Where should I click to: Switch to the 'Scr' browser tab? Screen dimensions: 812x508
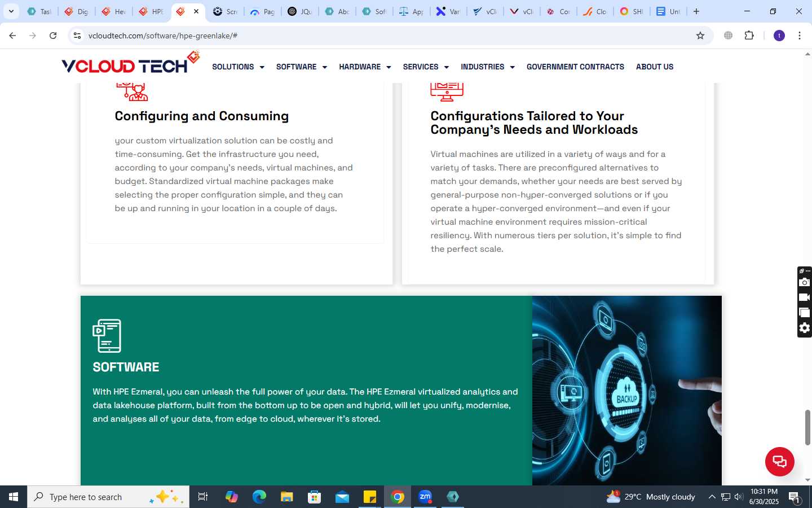tap(225, 11)
